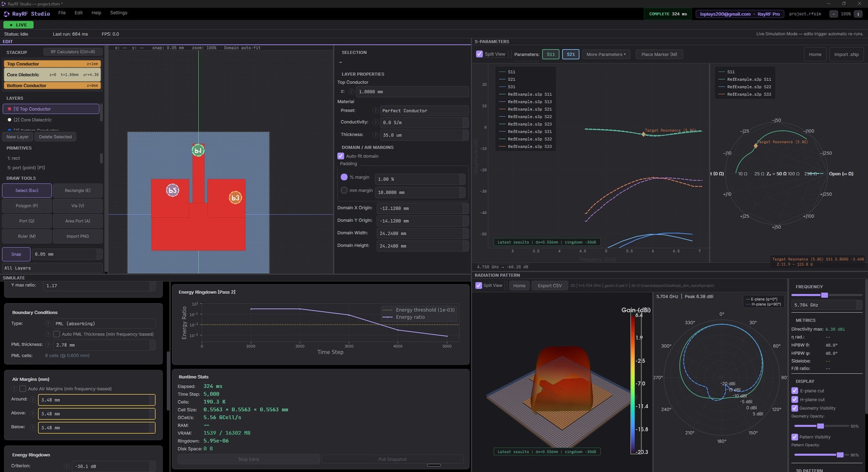Select the mm margin radio button
This screenshot has height=472, width=868.
(x=344, y=190)
